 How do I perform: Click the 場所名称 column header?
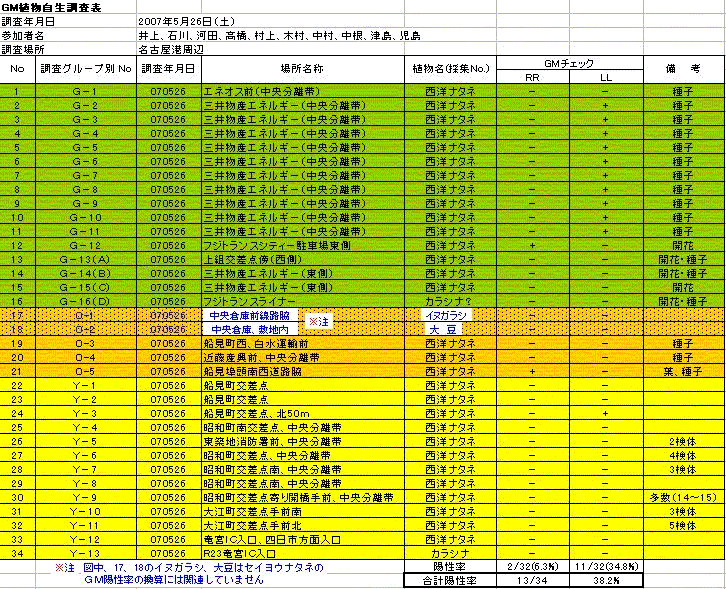tap(302, 69)
